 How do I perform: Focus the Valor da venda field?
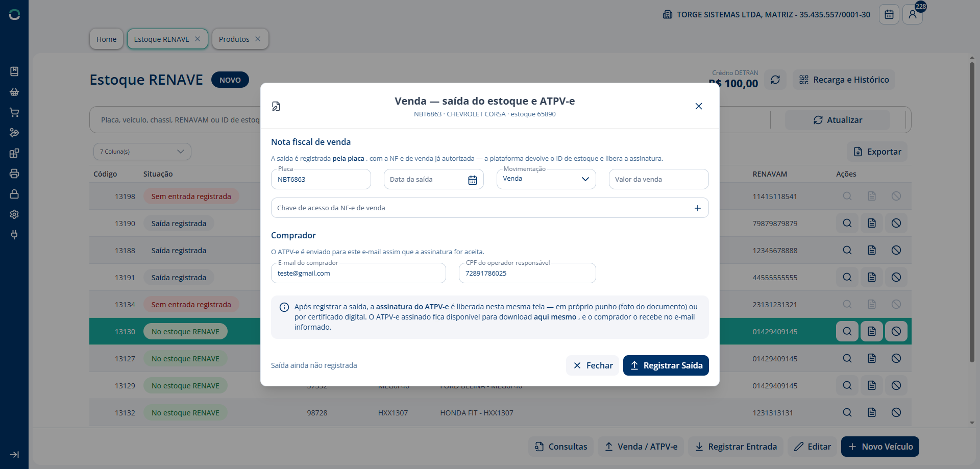(x=658, y=179)
